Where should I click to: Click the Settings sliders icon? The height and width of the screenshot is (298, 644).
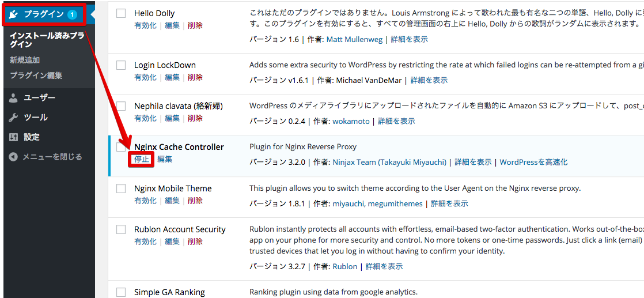point(14,137)
